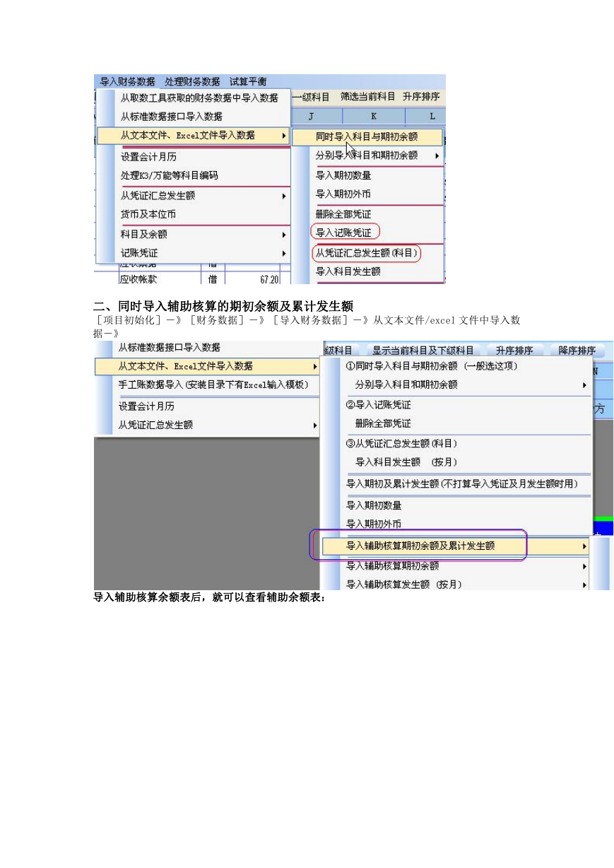614x868 pixels.
Task: Select column header K
Action: click(x=374, y=116)
